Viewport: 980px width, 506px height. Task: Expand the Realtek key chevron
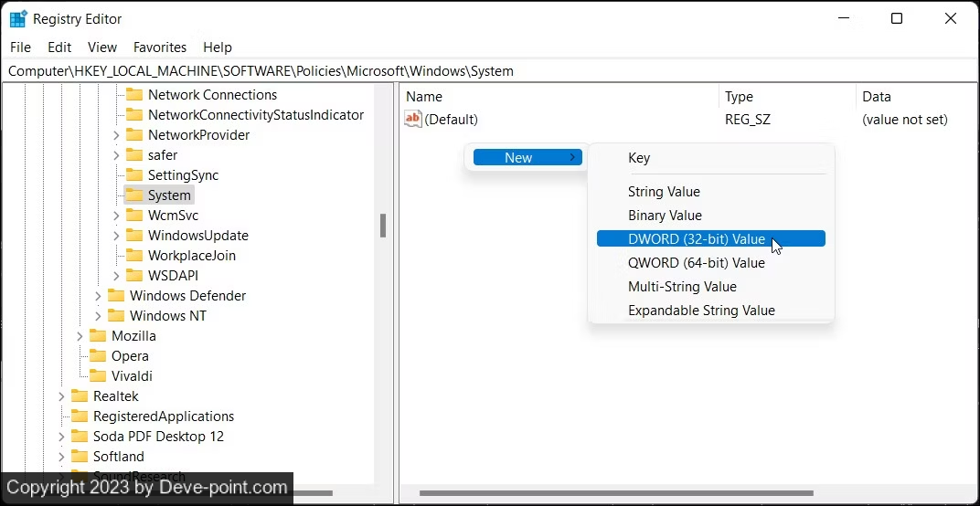coord(61,396)
